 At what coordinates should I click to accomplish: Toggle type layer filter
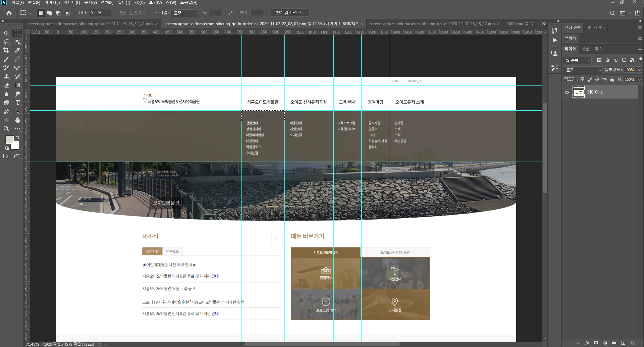615,60
